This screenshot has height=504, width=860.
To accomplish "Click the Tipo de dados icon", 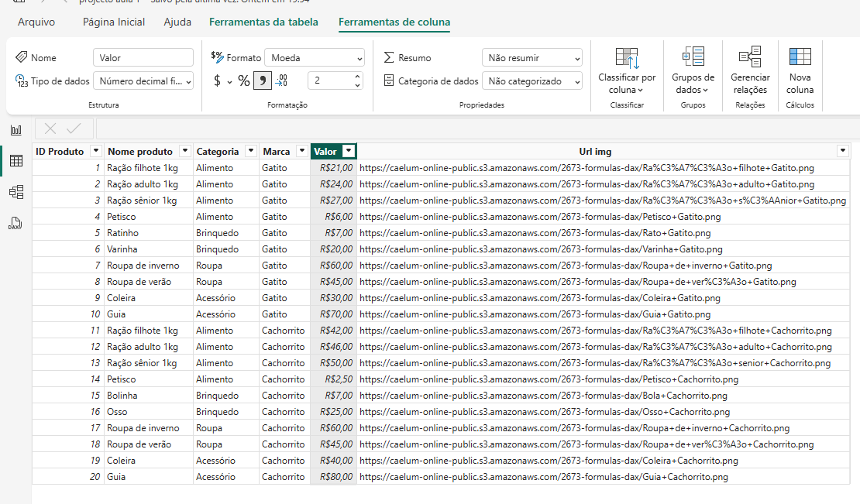I will click(x=22, y=81).
